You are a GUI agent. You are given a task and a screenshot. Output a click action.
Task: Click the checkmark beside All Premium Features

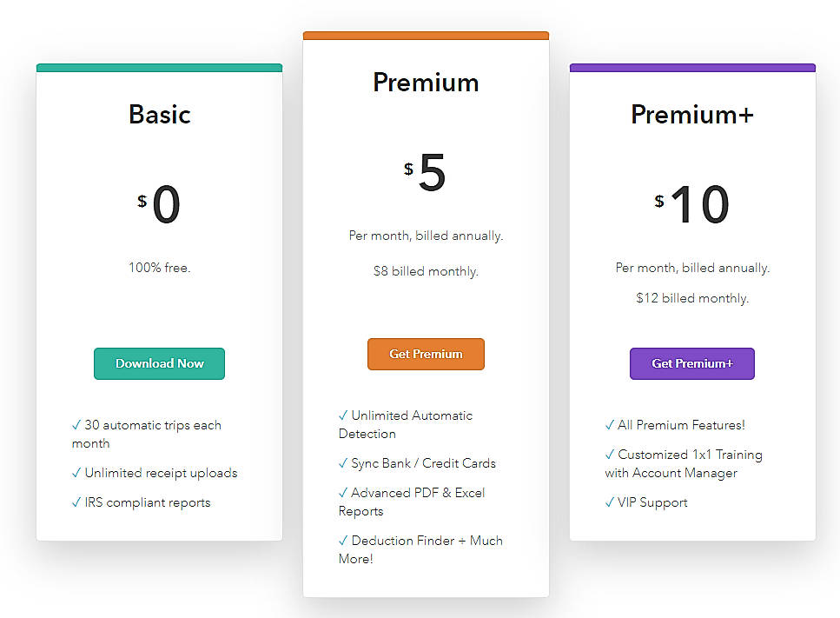(x=610, y=425)
